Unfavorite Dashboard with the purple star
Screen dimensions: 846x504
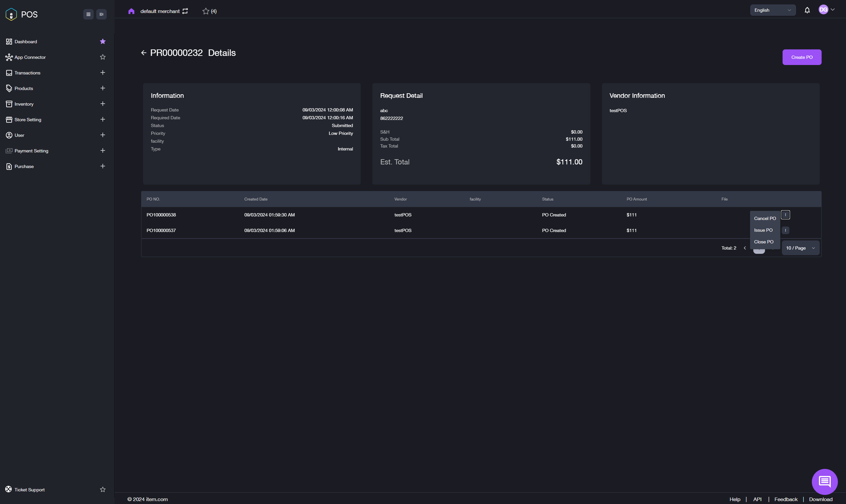(103, 42)
